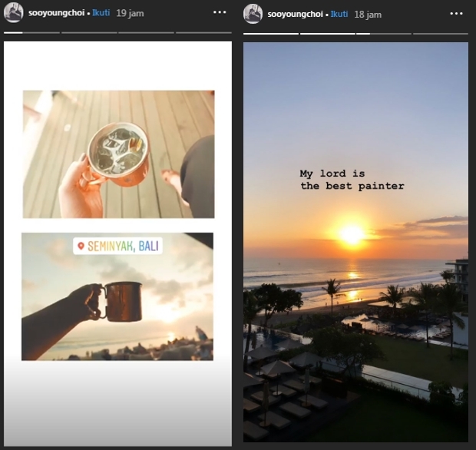476x450 pixels.
Task: Open three-dot options menu in left story
Action: pos(220,12)
